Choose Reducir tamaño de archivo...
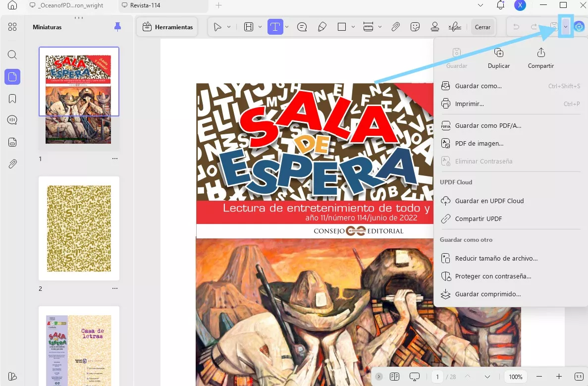 510,258
